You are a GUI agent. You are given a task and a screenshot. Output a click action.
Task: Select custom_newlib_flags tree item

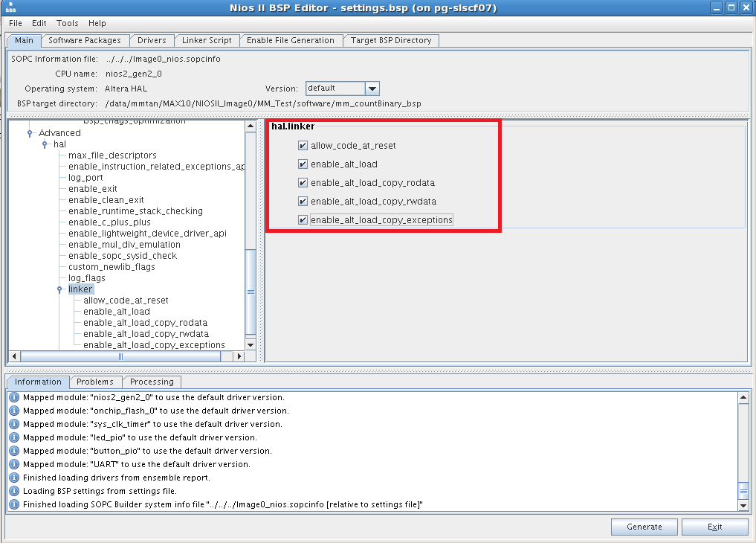tap(112, 267)
